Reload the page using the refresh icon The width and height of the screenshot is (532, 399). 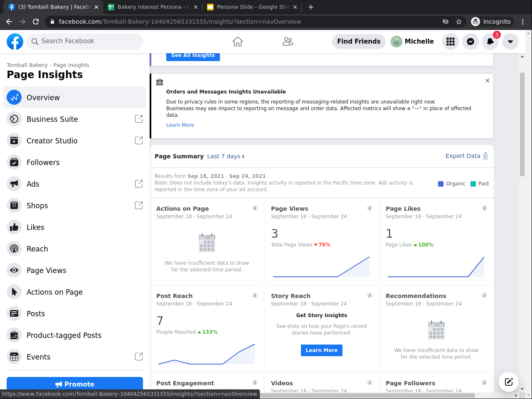pyautogui.click(x=36, y=22)
